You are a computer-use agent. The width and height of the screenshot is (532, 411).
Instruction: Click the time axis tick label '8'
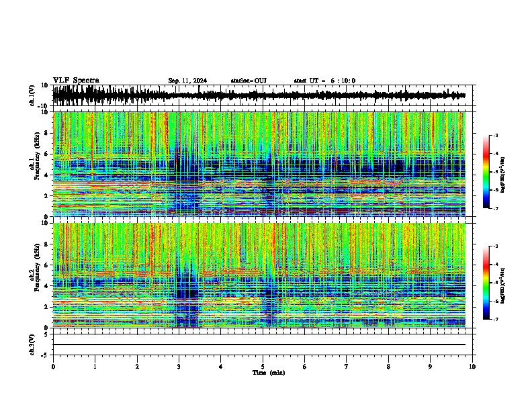388,367
